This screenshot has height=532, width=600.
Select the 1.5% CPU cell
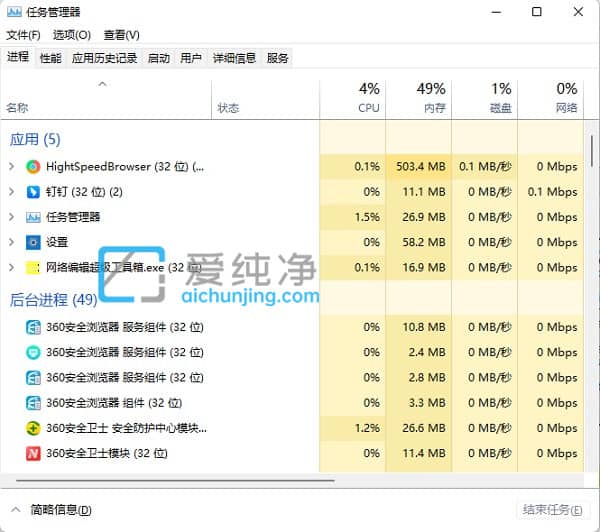(353, 217)
